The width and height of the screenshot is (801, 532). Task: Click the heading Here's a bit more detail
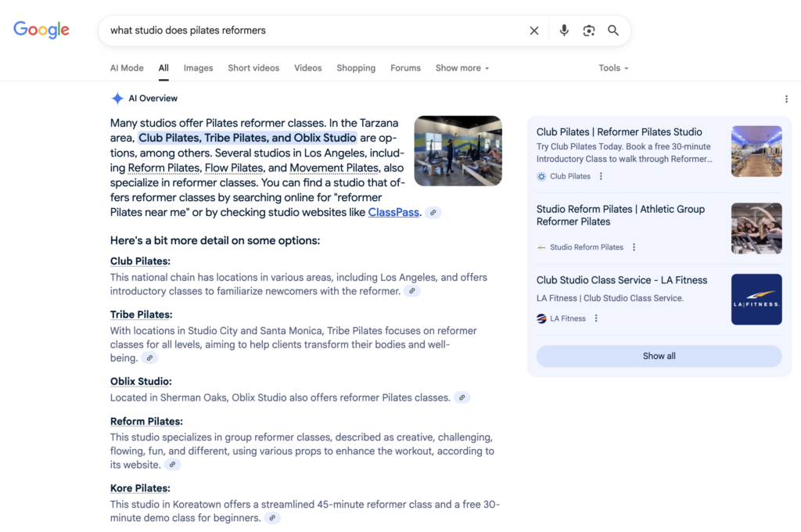click(215, 241)
